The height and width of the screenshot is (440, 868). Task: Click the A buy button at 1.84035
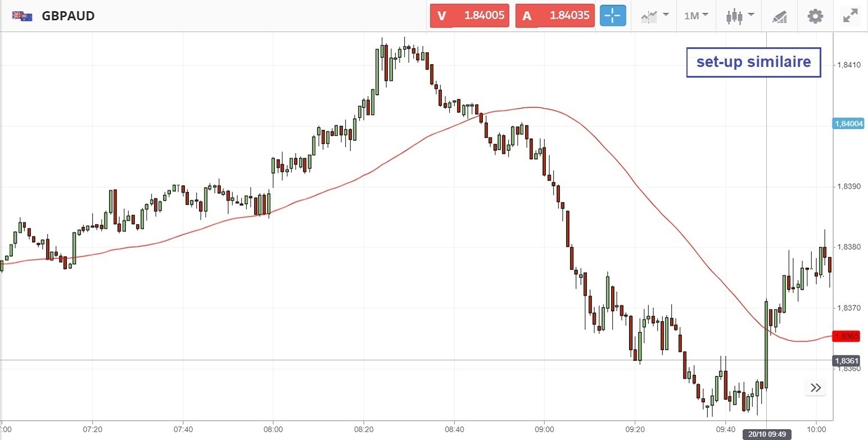(554, 16)
